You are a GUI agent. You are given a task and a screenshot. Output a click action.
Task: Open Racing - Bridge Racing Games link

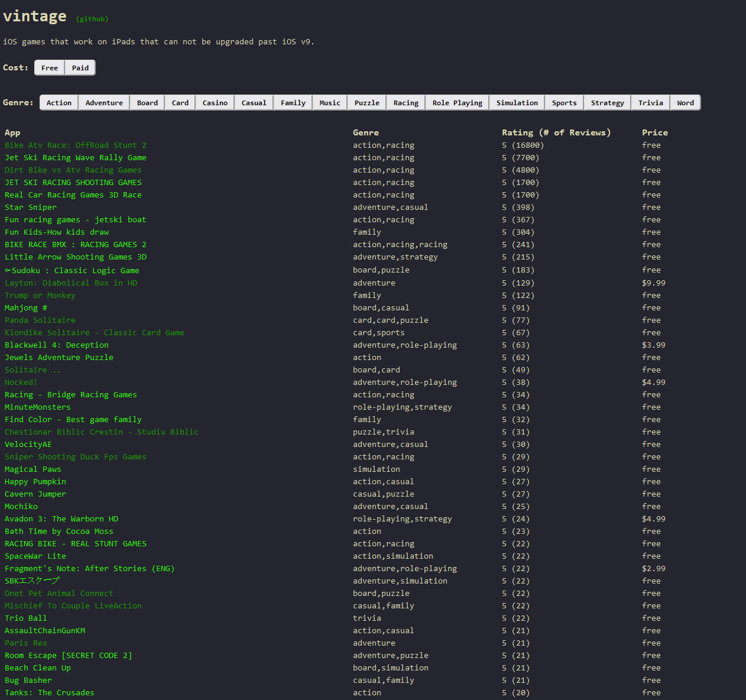(71, 395)
